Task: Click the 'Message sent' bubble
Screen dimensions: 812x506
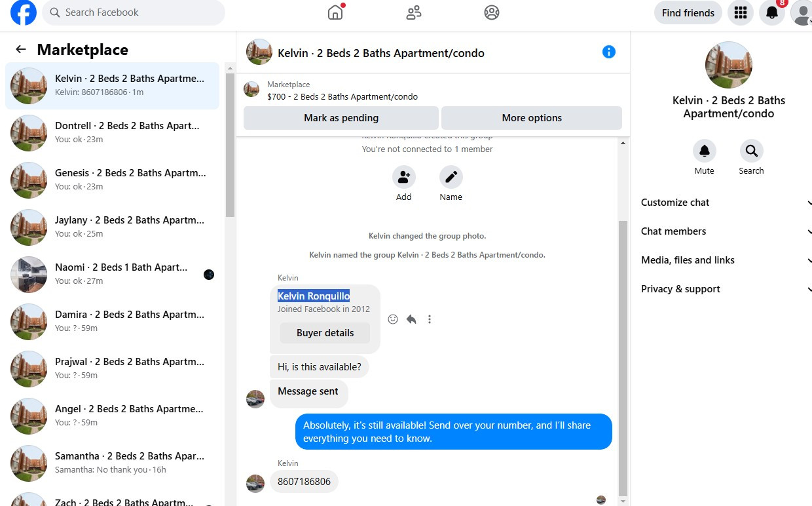Action: 308,394
